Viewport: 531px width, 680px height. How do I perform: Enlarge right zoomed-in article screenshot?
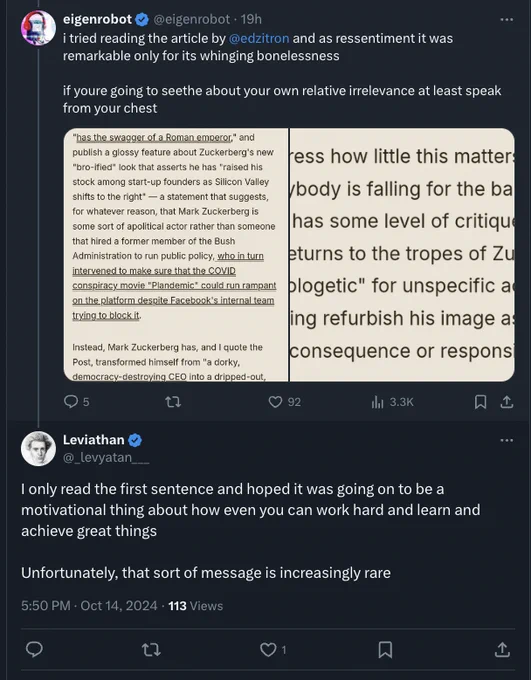click(402, 255)
